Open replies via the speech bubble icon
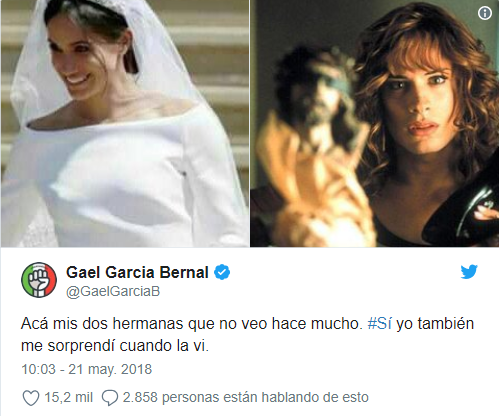This screenshot has height=416, width=499. coord(110,398)
